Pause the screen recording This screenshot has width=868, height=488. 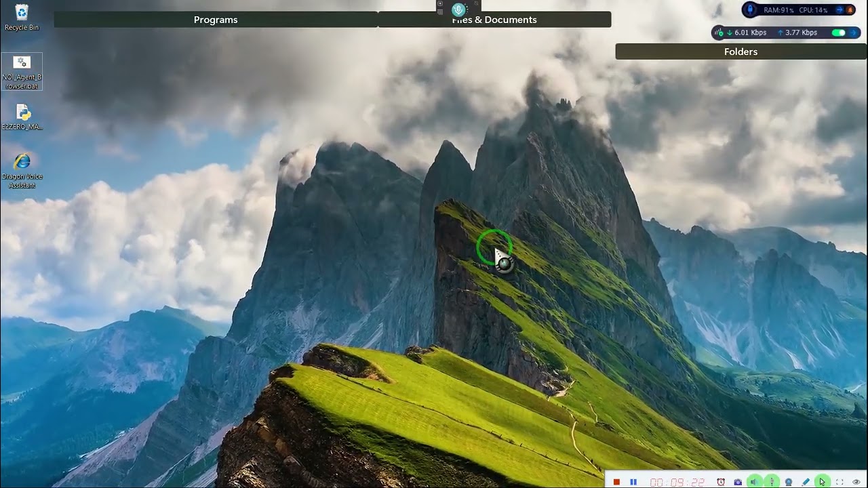[x=633, y=482]
